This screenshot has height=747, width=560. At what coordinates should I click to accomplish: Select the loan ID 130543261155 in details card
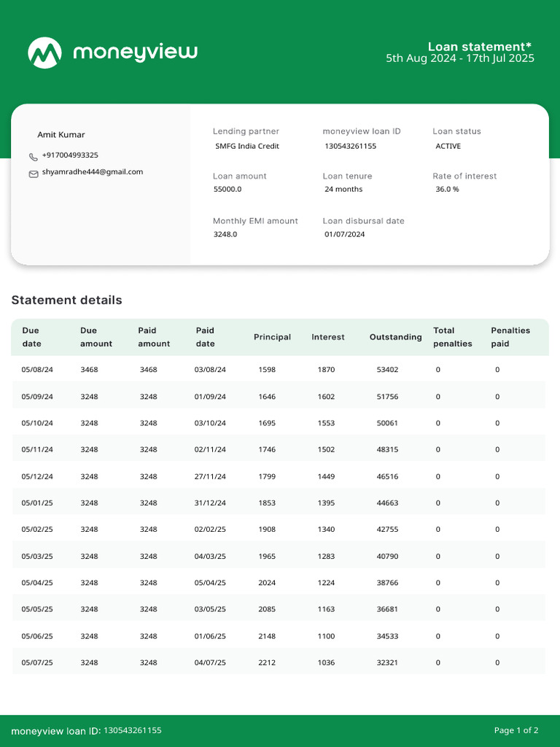coord(351,146)
